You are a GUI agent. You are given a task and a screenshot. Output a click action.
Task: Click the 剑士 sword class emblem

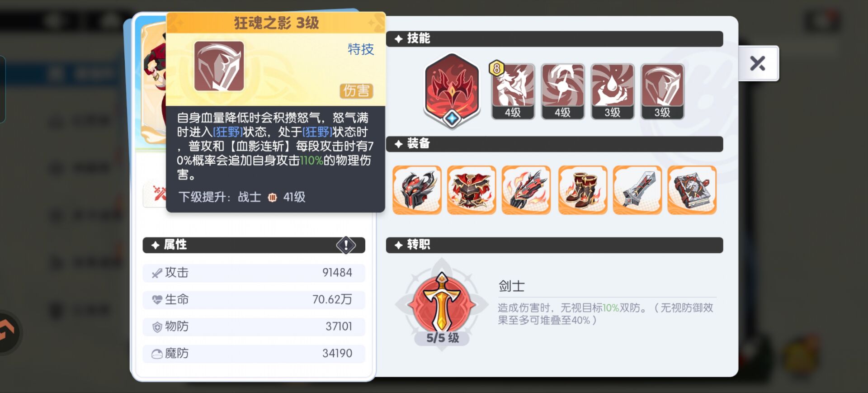coord(442,301)
